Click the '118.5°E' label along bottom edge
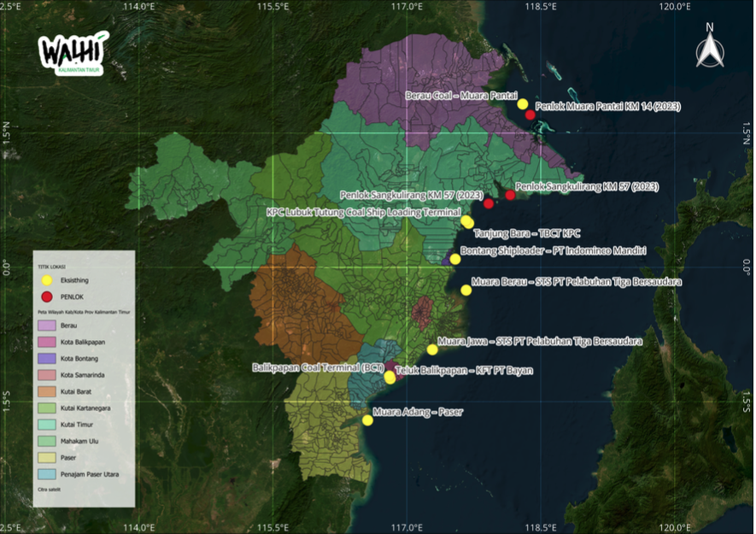The image size is (756, 534). point(541,528)
